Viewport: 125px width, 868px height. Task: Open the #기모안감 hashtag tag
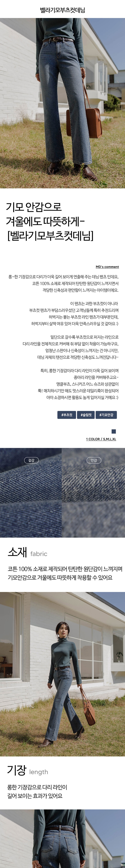(x=106, y=415)
